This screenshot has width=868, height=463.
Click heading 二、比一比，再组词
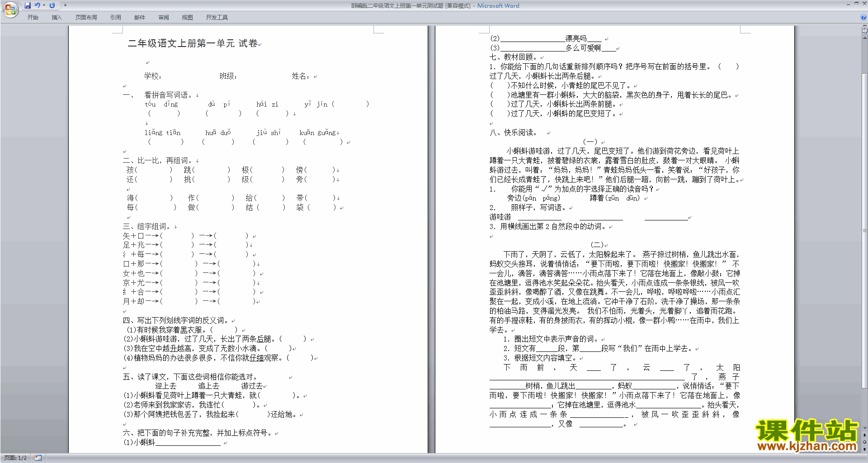point(158,160)
